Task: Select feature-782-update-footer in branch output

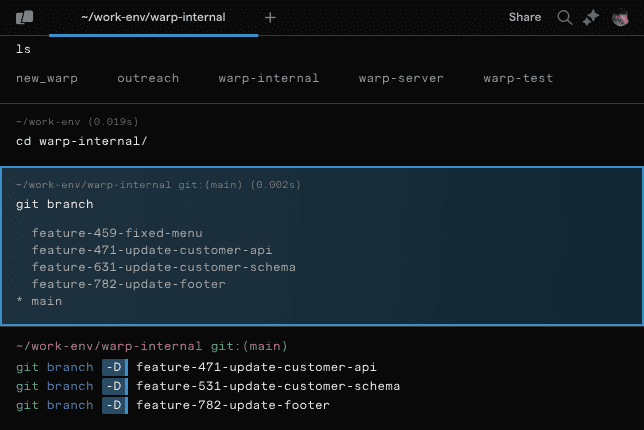Action: (x=129, y=284)
